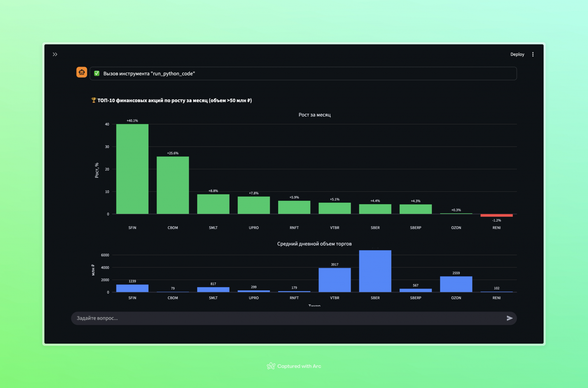Click the "+5.9%" value label
Image resolution: width=588 pixels, height=388 pixels.
294,197
